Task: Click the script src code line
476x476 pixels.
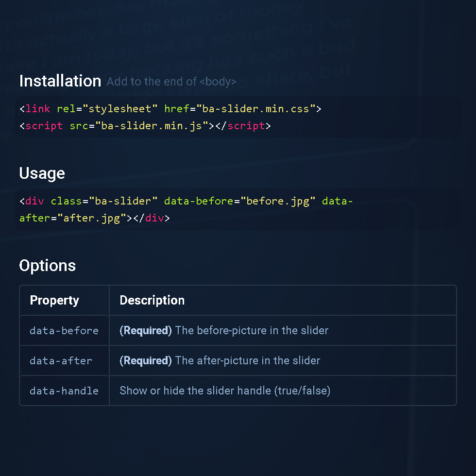Action: coord(145,126)
